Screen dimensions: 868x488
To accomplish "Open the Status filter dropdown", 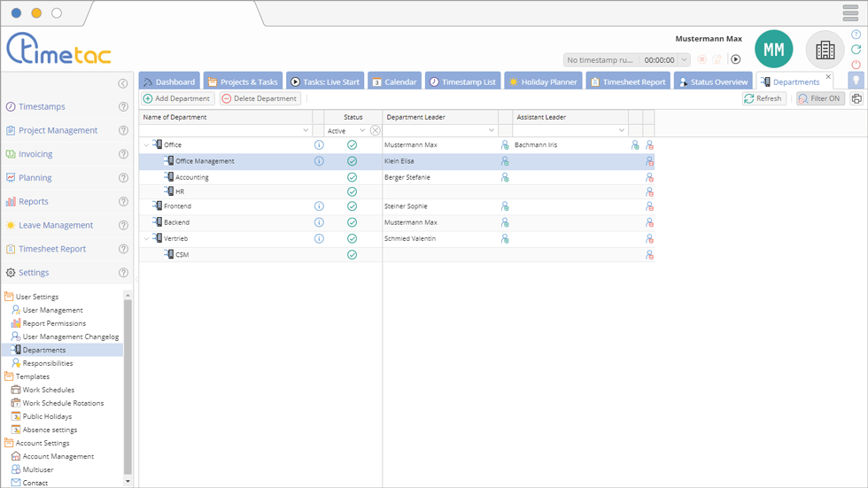I will point(361,131).
